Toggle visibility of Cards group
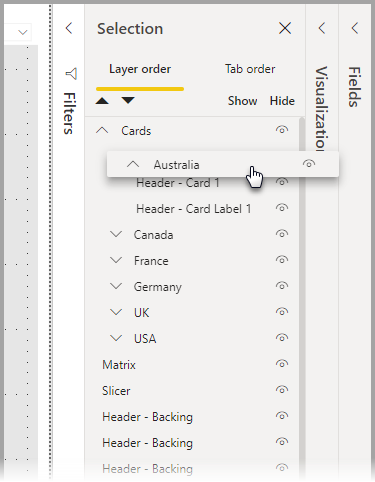Image resolution: width=375 pixels, height=482 pixels. tap(282, 130)
